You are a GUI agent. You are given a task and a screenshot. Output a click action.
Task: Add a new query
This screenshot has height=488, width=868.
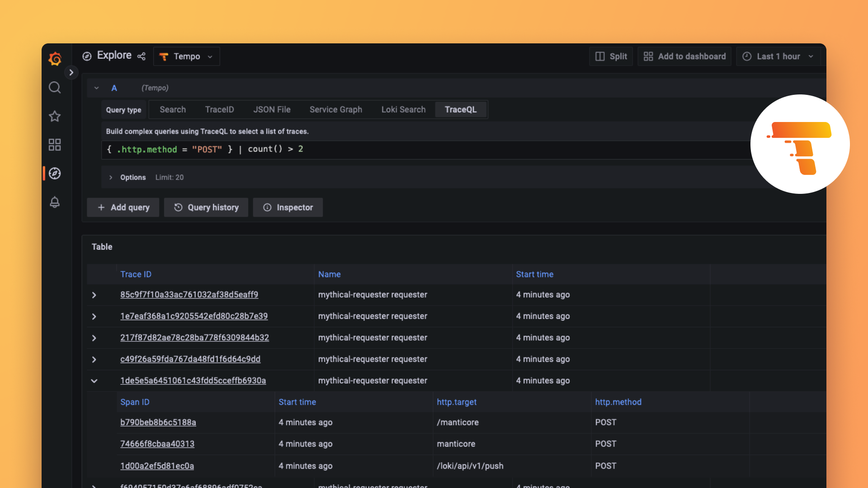point(123,207)
